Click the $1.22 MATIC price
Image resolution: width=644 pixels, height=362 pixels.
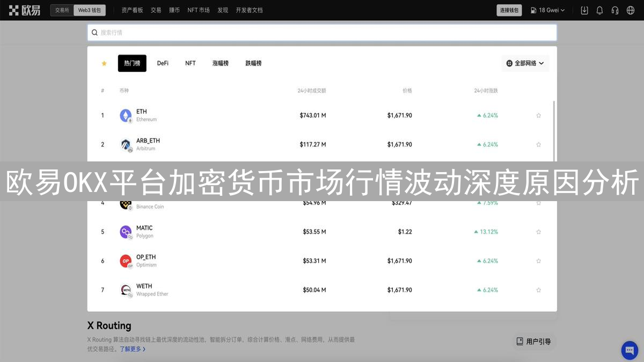(405, 232)
